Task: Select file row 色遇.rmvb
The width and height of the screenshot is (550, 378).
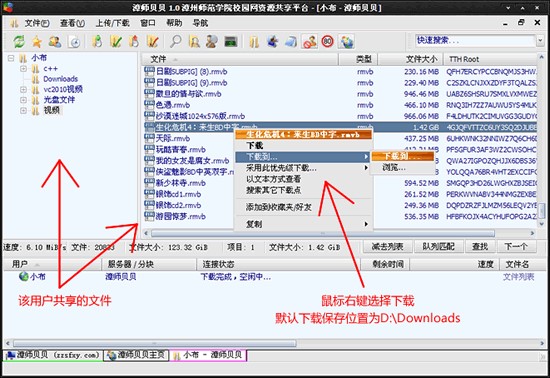Action: pyautogui.click(x=340, y=105)
